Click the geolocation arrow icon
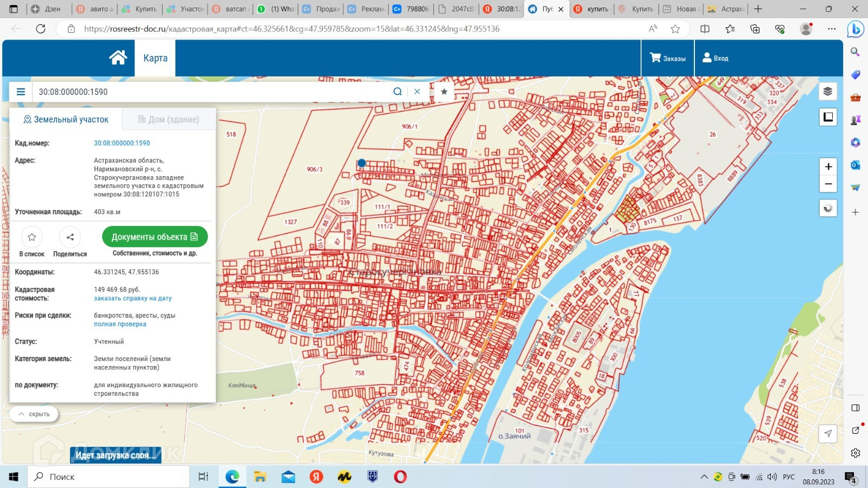 (828, 433)
